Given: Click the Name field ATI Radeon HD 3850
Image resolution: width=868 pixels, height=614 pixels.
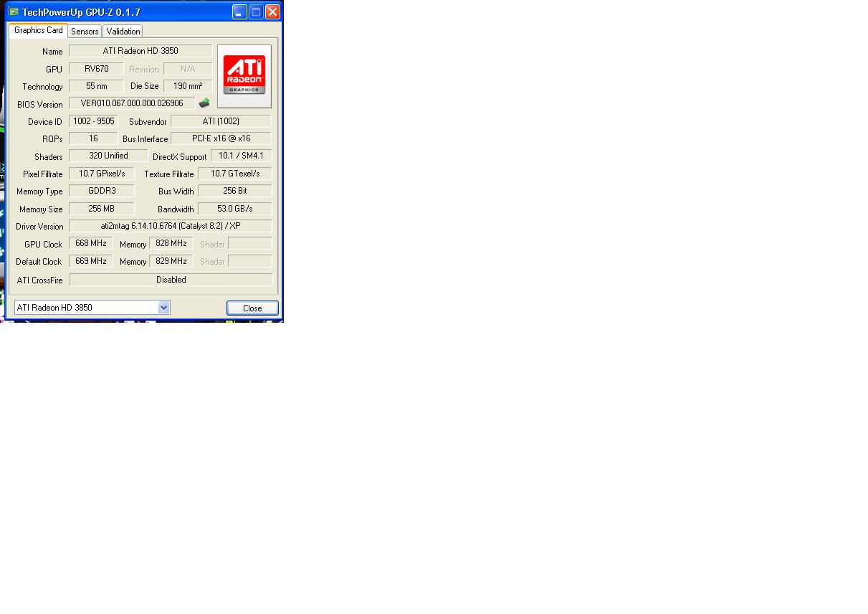Looking at the screenshot, I should click(140, 51).
